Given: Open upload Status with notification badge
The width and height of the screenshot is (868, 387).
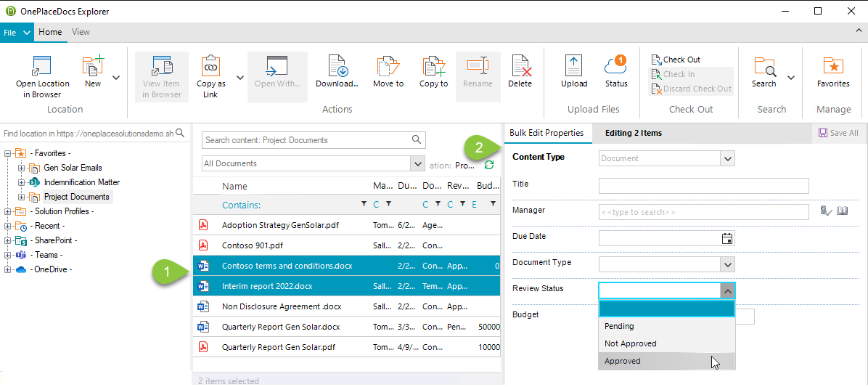Looking at the screenshot, I should pyautogui.click(x=616, y=67).
